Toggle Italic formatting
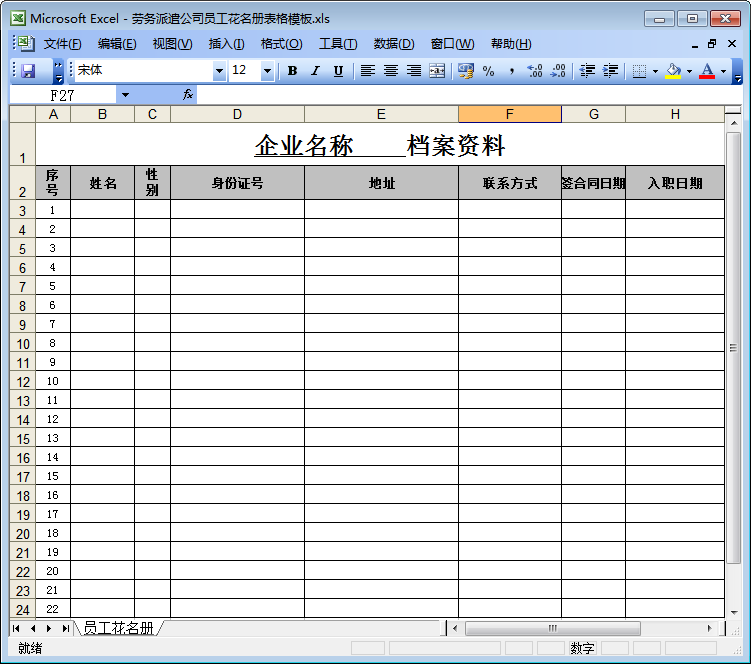The image size is (751, 664). [x=315, y=71]
